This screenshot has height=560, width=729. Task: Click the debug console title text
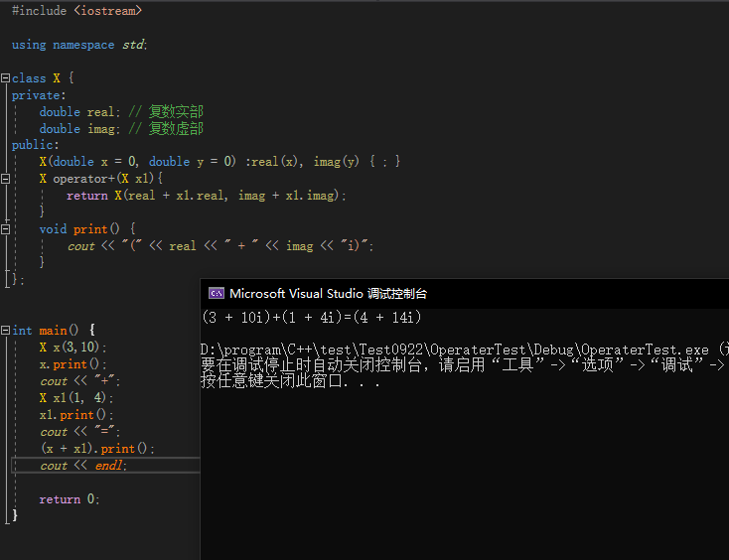[328, 293]
